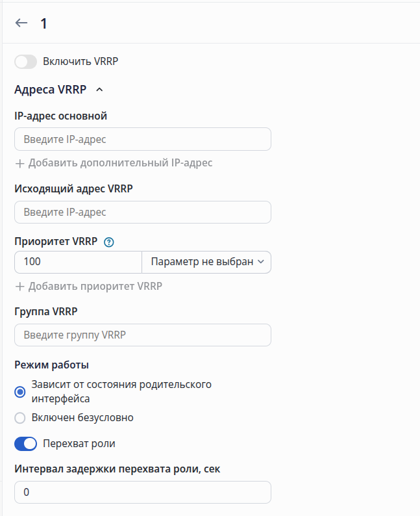Click the arrow in the Параметр не выбран selector

click(x=261, y=262)
